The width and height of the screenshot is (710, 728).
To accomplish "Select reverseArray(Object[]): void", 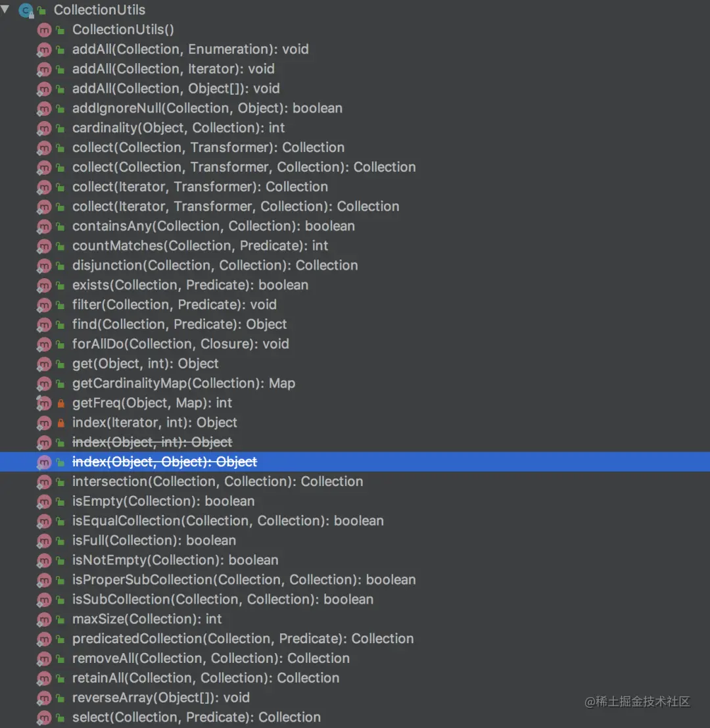I will [161, 698].
